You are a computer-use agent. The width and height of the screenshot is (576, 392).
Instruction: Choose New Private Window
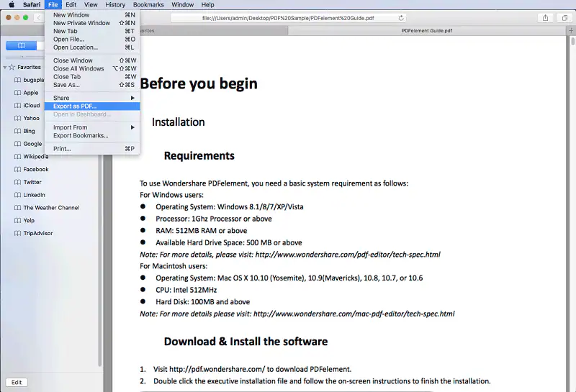[92, 23]
